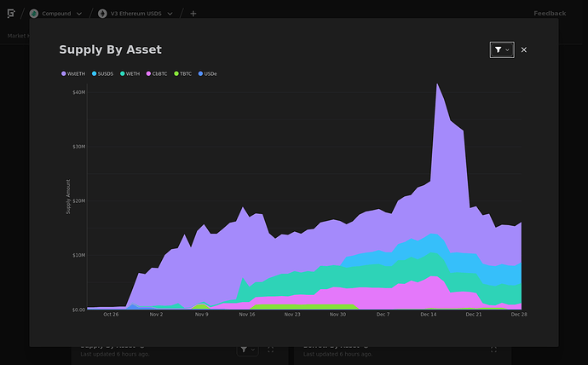Open the filter dropdown in Supply By Asset

tap(501, 50)
